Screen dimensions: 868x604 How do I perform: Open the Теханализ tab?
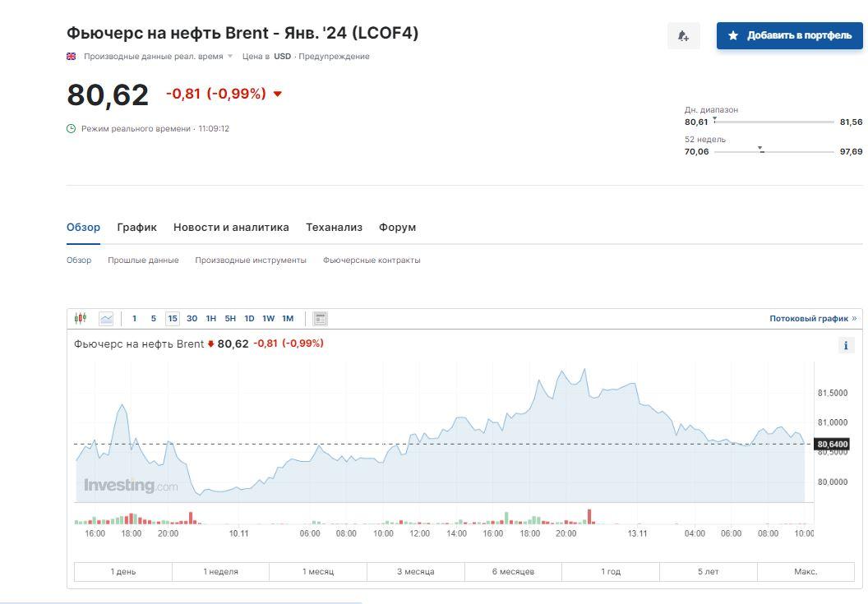click(334, 228)
